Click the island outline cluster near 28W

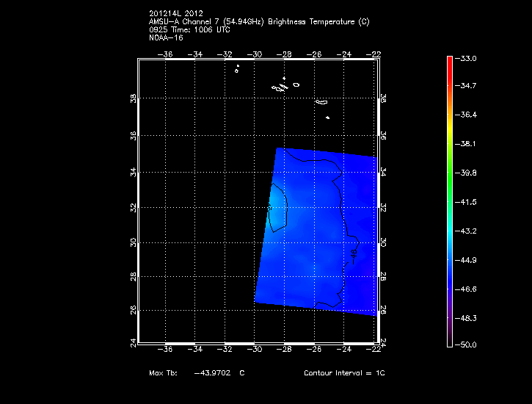[280, 88]
